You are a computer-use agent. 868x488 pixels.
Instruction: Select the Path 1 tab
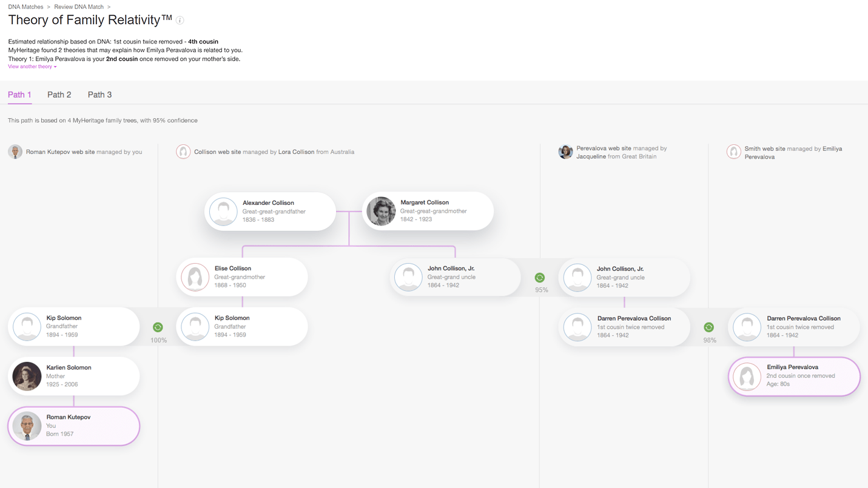pyautogui.click(x=19, y=95)
